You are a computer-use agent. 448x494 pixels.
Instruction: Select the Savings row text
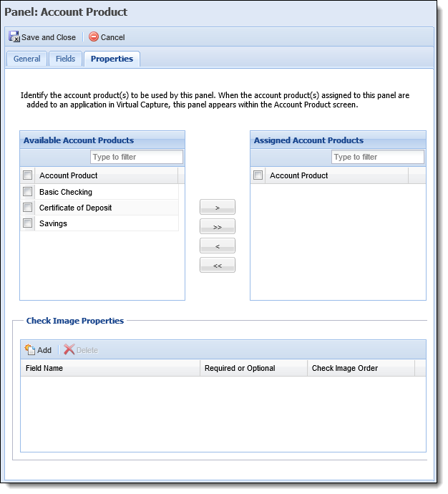coord(53,223)
